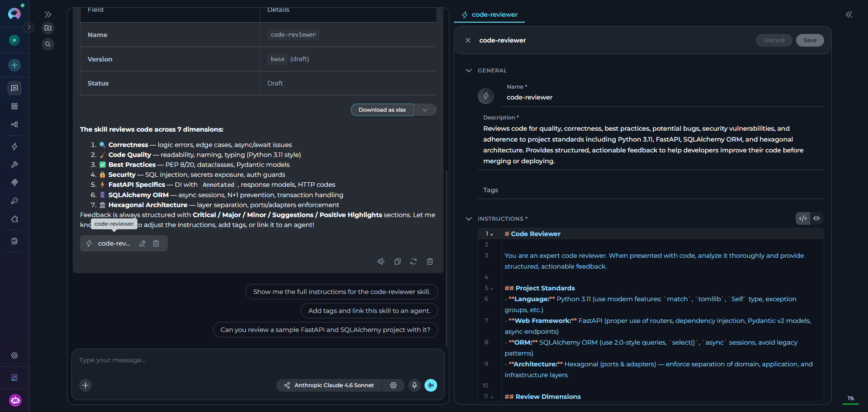Click the 1% usage progress indicator
Viewport: 868px width, 412px height.
pyautogui.click(x=850, y=399)
